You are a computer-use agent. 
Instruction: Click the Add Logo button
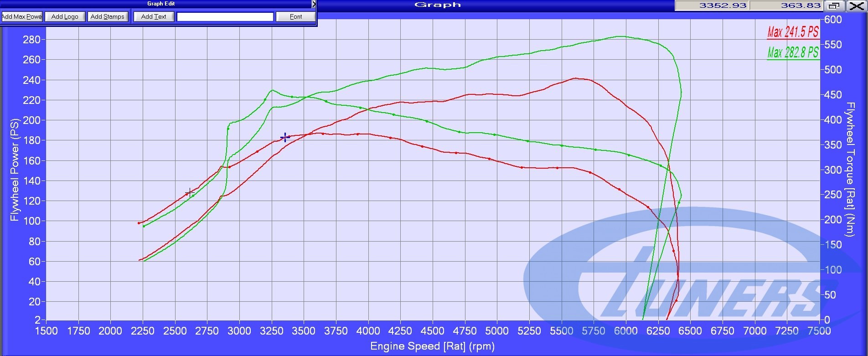(x=65, y=17)
